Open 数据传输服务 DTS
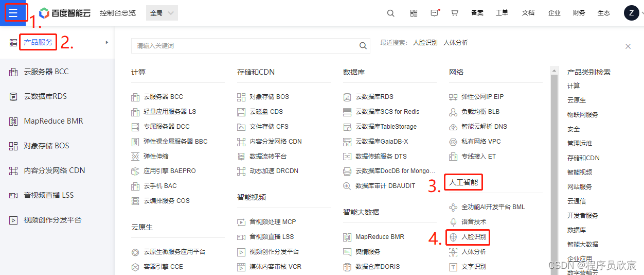Viewport: 644px width, 275px height. click(x=381, y=157)
